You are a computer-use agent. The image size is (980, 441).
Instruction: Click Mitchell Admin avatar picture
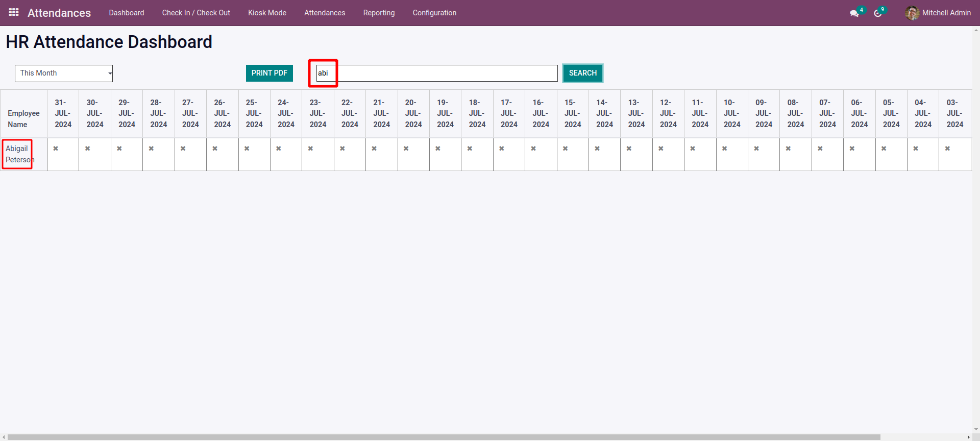click(x=912, y=13)
